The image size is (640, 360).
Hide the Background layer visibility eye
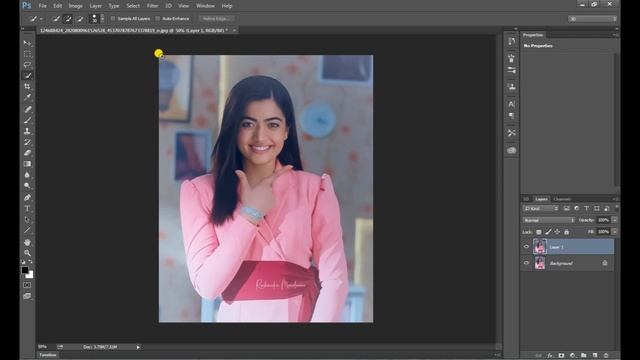click(x=526, y=263)
